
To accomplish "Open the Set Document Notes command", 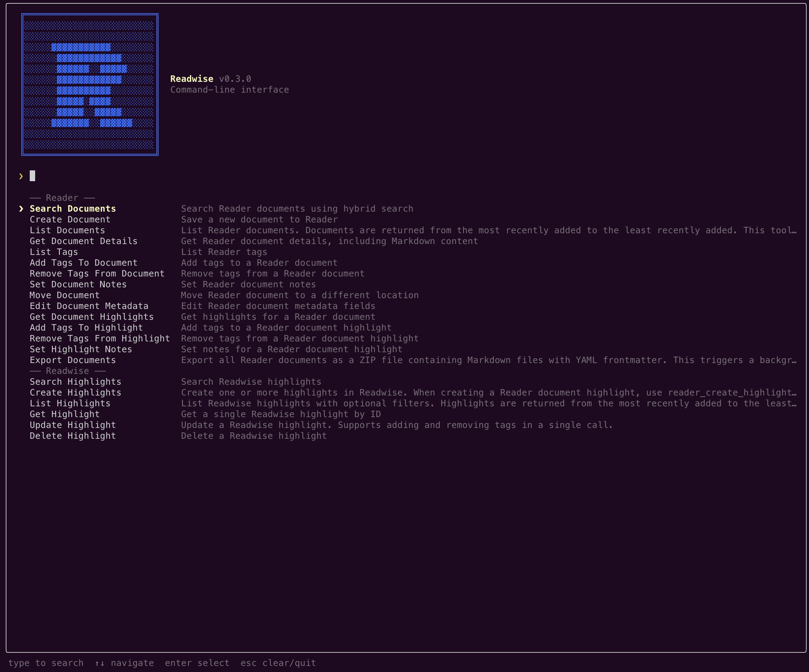I will [78, 284].
